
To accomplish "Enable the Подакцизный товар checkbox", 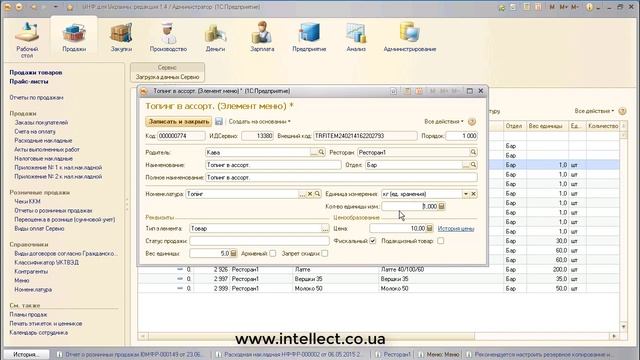I will 440,241.
